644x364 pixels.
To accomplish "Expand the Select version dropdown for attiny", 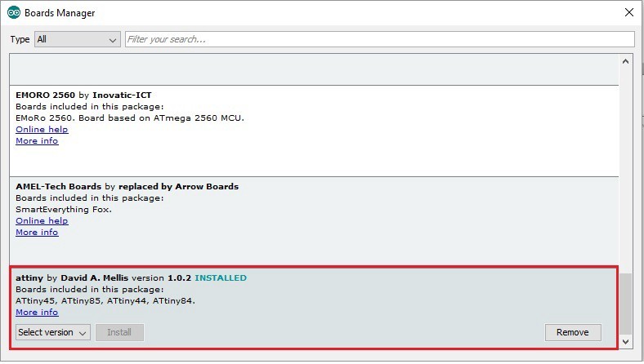I will [53, 332].
